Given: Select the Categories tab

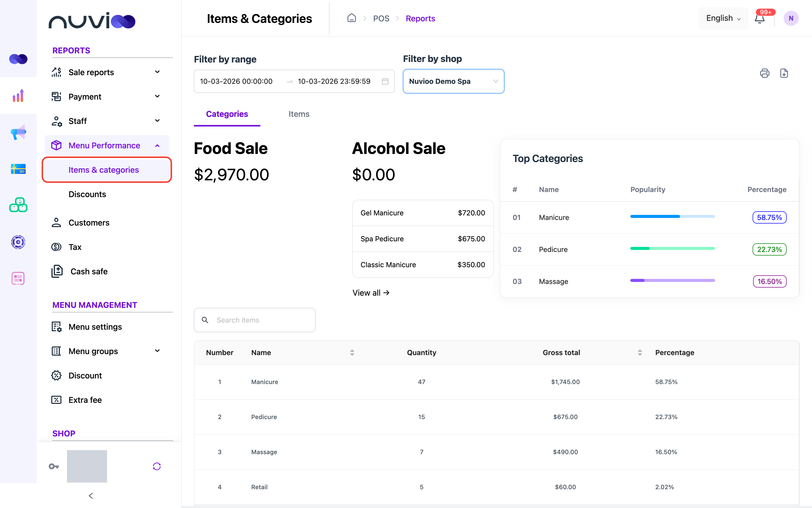Looking at the screenshot, I should pos(227,114).
